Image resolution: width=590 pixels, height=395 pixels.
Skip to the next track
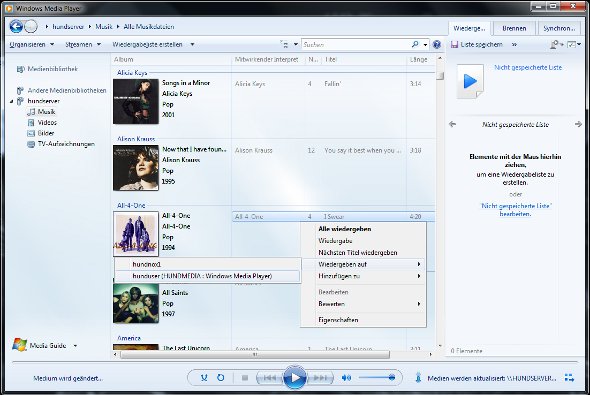pyautogui.click(x=320, y=378)
